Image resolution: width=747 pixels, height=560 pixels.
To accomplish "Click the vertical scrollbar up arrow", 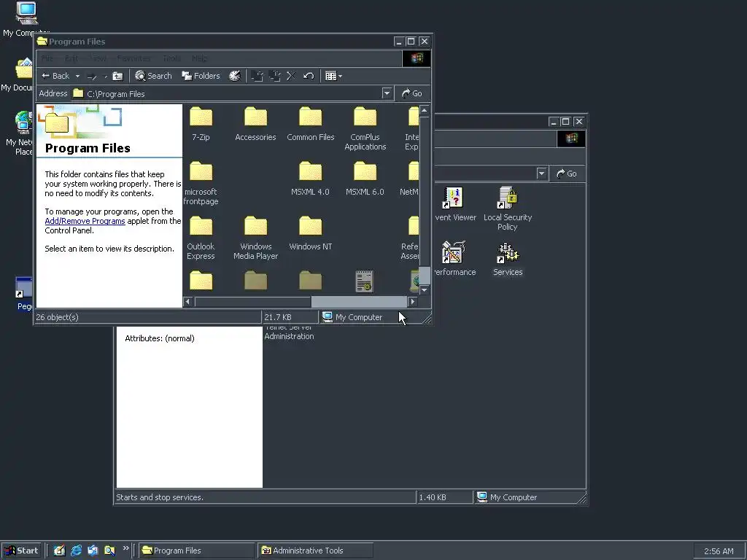I will (x=424, y=111).
